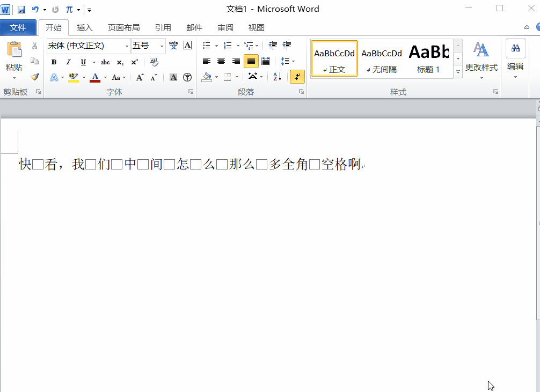Open Font dialog launcher
Viewport: 540px width, 392px height.
(x=191, y=92)
